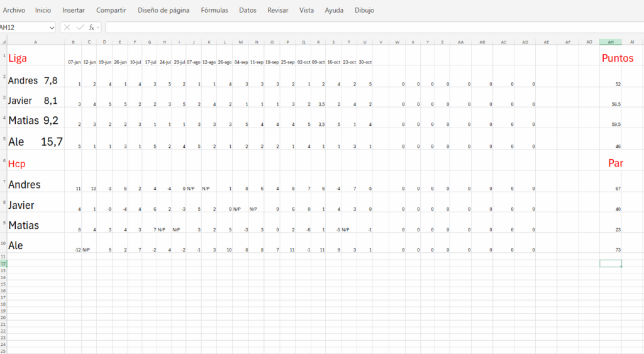Open the small dropdown arrow beside fx

point(99,28)
